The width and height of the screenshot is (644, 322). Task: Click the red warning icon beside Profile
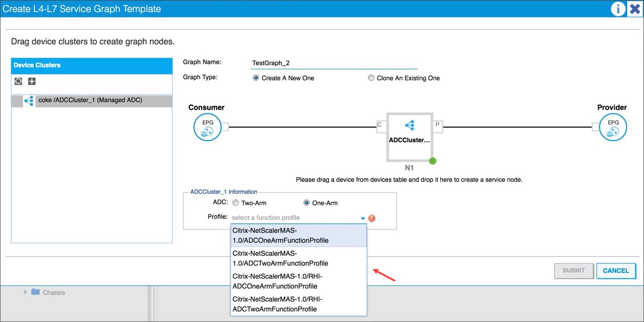[372, 218]
